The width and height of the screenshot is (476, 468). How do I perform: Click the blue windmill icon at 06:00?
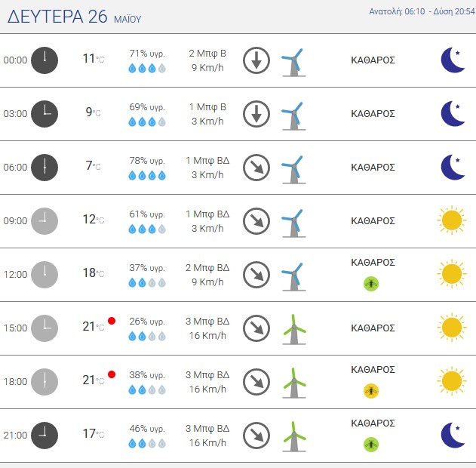click(x=293, y=170)
